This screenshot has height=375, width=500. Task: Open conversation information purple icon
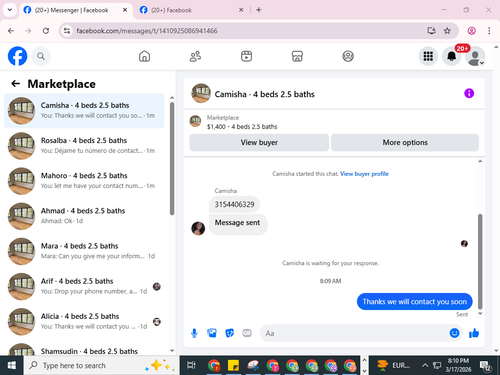click(469, 93)
